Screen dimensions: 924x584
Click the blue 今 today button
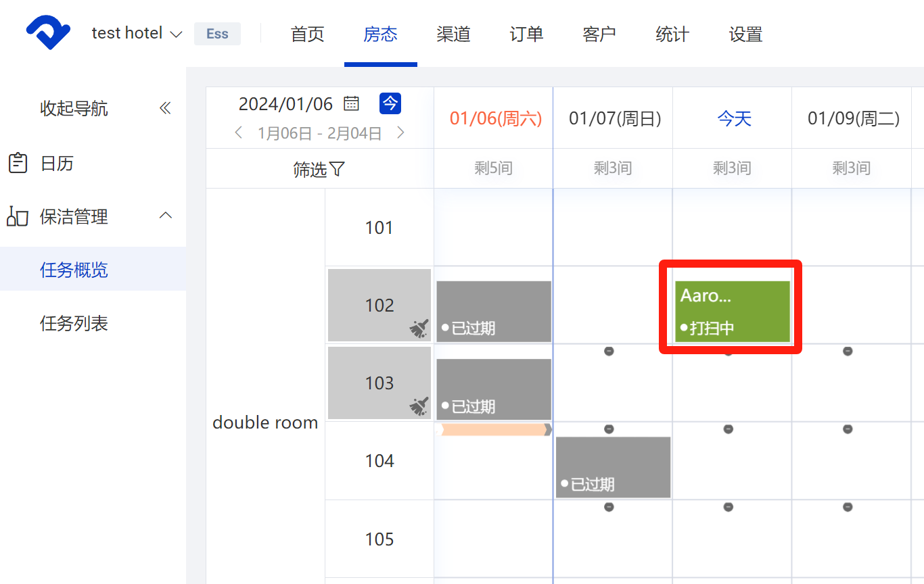tap(390, 103)
